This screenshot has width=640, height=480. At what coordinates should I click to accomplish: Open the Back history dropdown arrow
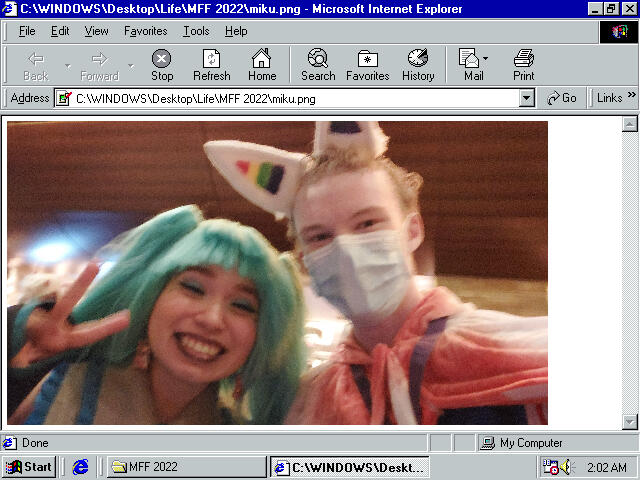click(x=67, y=65)
